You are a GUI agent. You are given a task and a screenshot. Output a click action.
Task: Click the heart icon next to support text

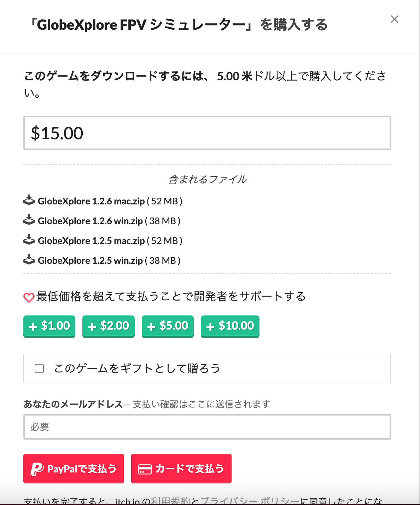click(x=29, y=298)
